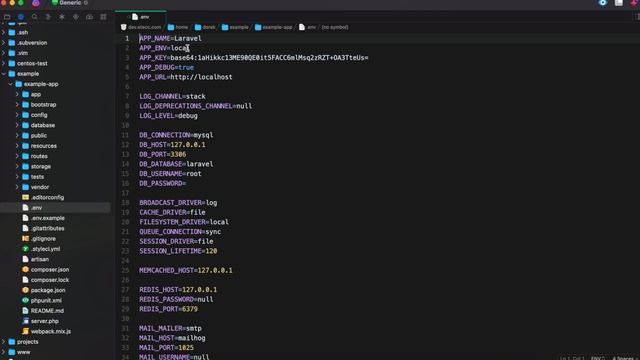Expand the projects folder
This screenshot has width=640, height=360.
tap(4, 342)
